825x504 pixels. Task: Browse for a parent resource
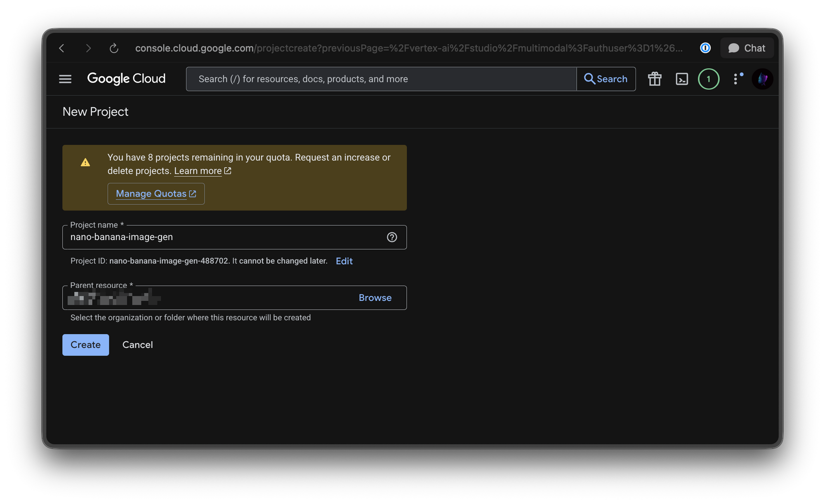pos(375,298)
